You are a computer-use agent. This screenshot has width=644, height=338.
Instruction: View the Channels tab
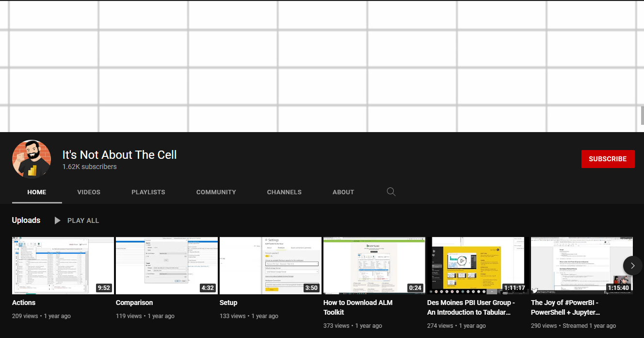tap(284, 192)
